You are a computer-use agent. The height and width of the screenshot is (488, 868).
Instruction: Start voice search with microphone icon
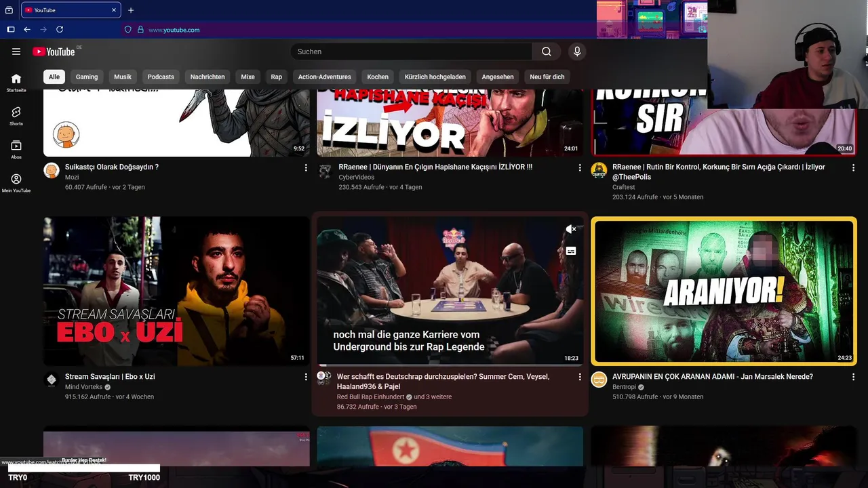coord(577,52)
